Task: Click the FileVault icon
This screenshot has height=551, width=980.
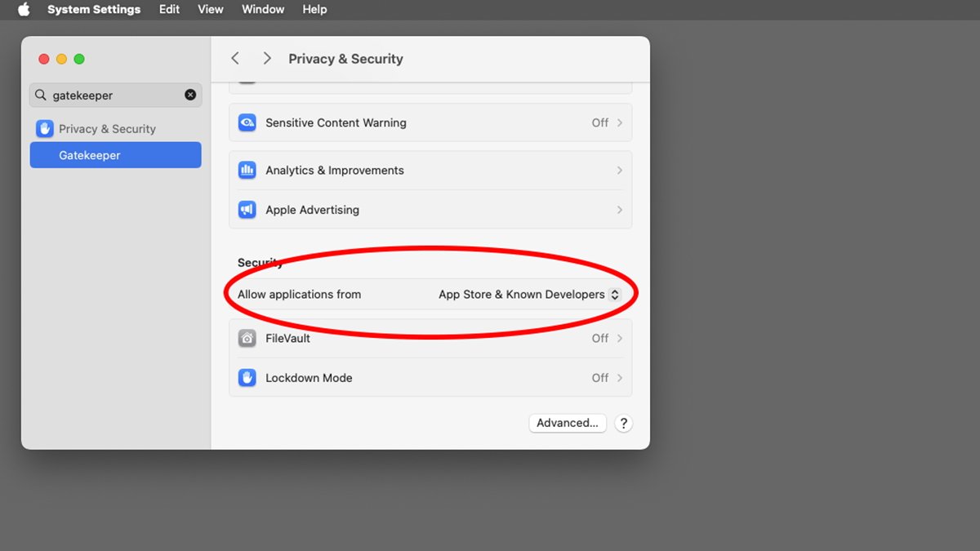Action: pyautogui.click(x=247, y=338)
